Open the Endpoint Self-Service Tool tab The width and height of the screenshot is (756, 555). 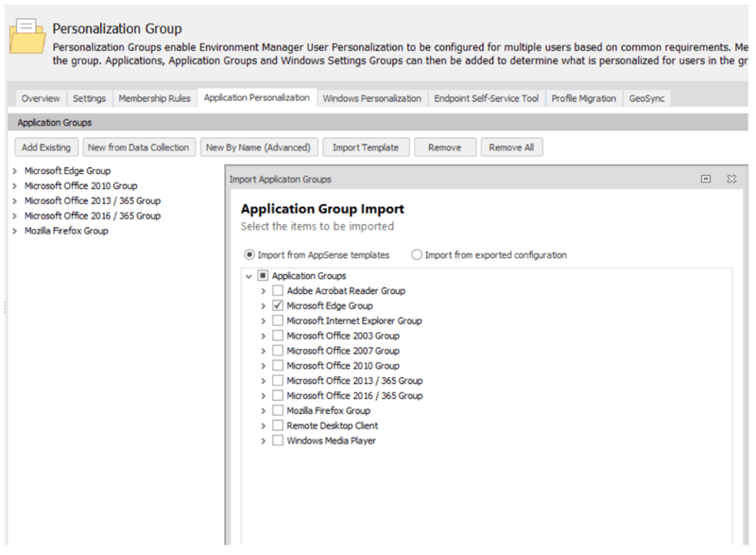(487, 98)
